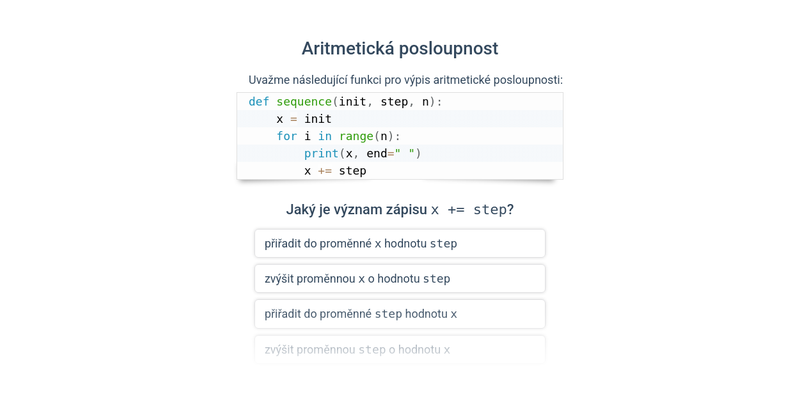Image resolution: width=800 pixels, height=400 pixels.
Task: Click the "in" keyword of the for loop
Action: point(325,136)
